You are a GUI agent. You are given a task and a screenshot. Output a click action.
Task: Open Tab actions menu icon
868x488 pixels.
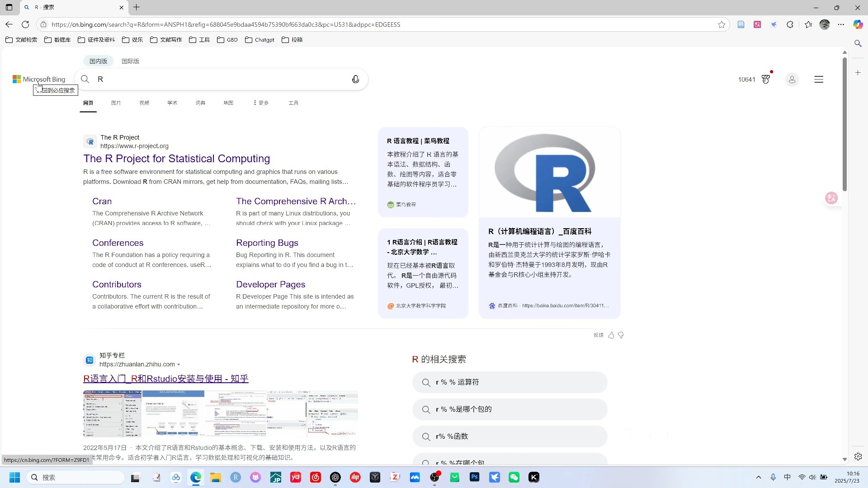point(9,7)
